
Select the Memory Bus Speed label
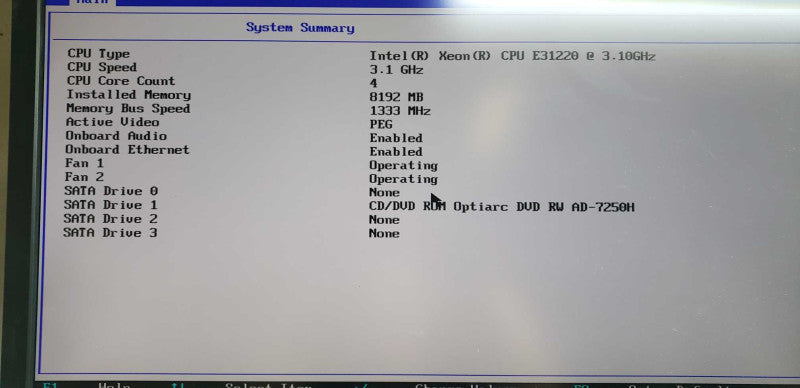point(128,108)
